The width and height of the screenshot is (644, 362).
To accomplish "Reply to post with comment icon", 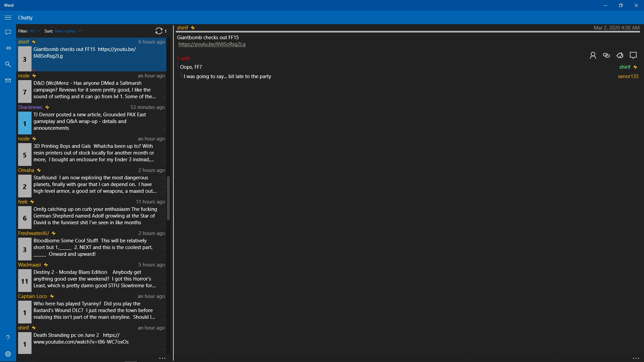I will coord(633,55).
